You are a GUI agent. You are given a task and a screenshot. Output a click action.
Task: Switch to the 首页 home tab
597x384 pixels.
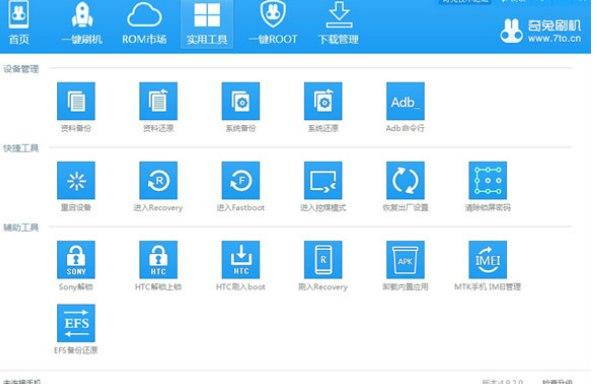[19, 23]
